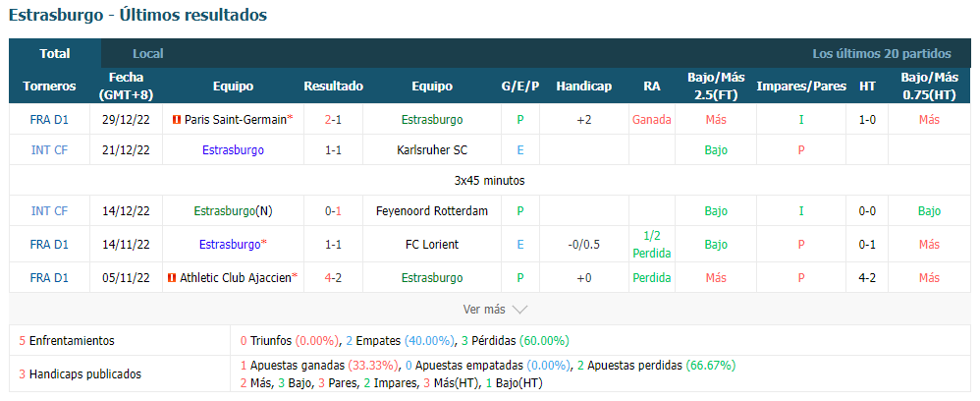This screenshot has width=980, height=401.
Task: Click red card icon beside Athletic Club Ajaccien
Action: (x=171, y=278)
